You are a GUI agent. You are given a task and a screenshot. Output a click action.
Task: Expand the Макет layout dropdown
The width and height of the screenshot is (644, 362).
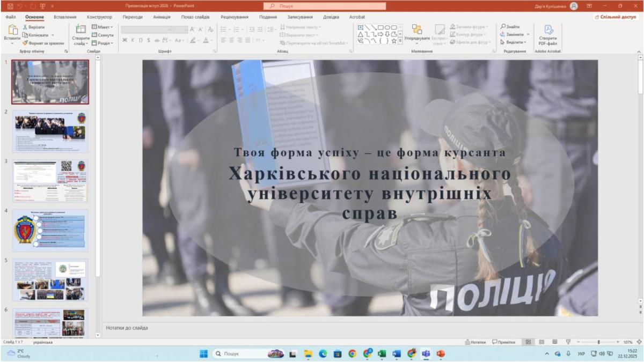102,27
